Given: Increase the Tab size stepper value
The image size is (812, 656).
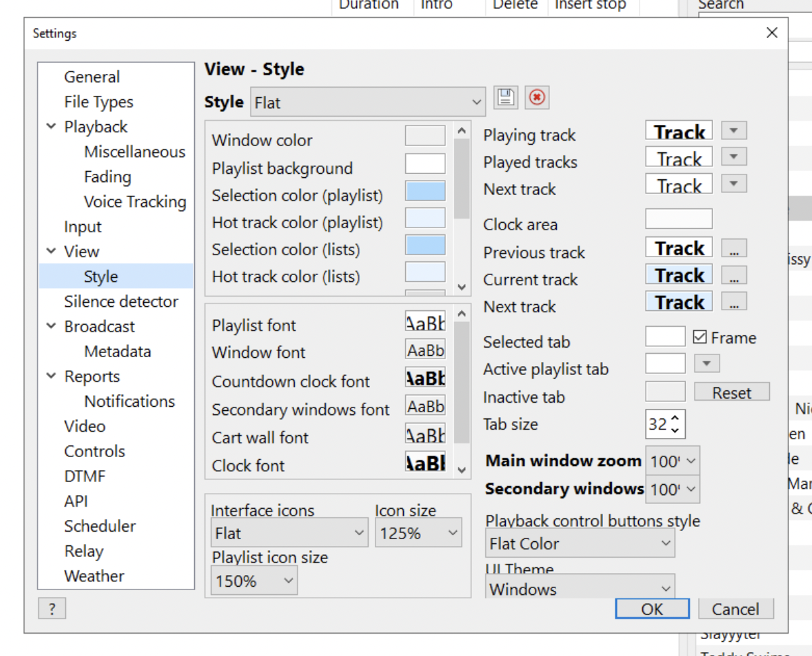Looking at the screenshot, I should coord(675,418).
